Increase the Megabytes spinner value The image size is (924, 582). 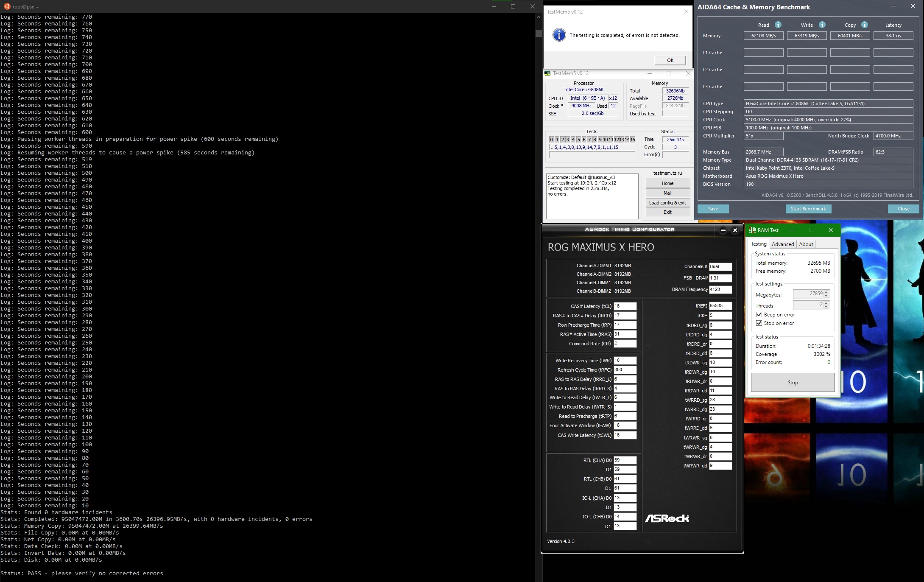[826, 292]
